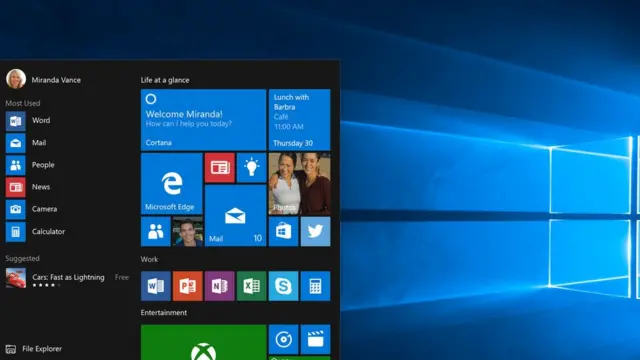
Task: Click the Miranda Vance user name
Action: (x=56, y=80)
